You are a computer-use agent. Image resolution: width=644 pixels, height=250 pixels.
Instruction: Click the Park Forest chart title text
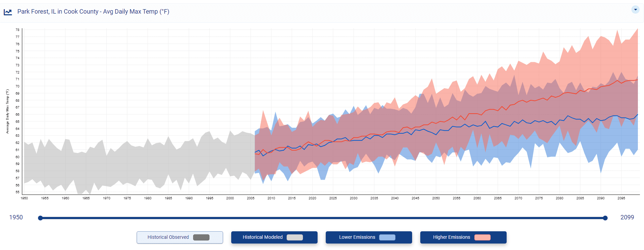coord(93,12)
